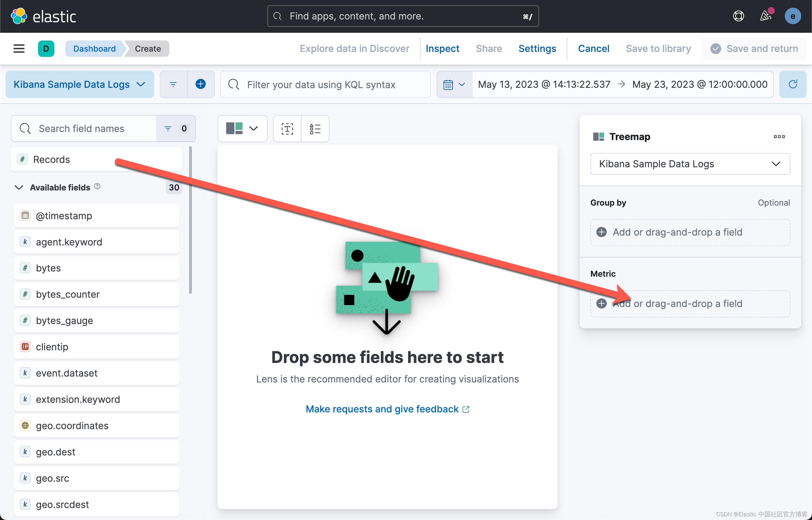Open the hamburger navigation menu
The width and height of the screenshot is (812, 520).
pos(19,49)
